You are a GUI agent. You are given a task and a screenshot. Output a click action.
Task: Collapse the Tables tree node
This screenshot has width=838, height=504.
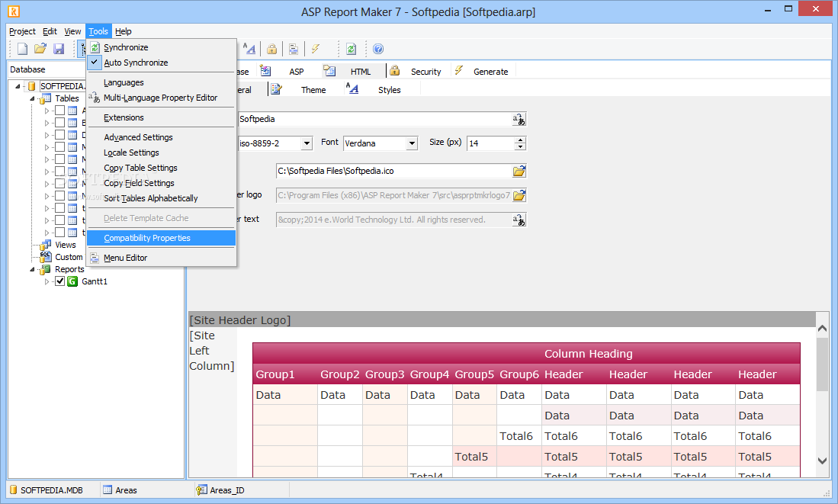point(32,98)
